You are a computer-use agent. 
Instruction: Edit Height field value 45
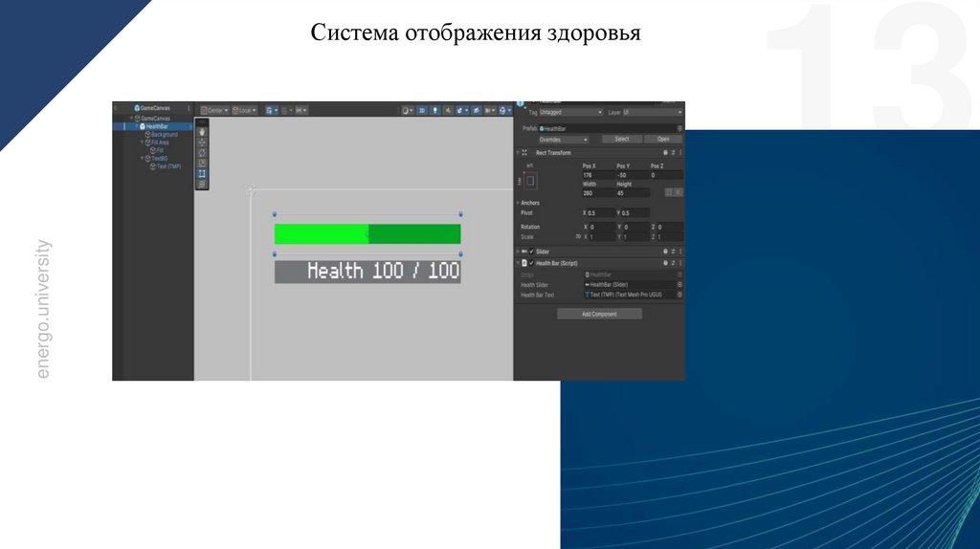click(633, 193)
